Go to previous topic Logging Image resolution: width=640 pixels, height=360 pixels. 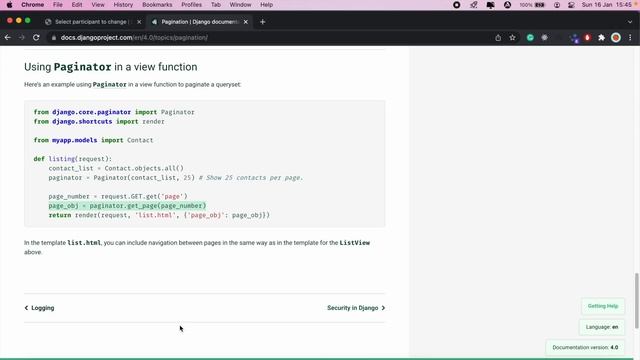pos(39,308)
